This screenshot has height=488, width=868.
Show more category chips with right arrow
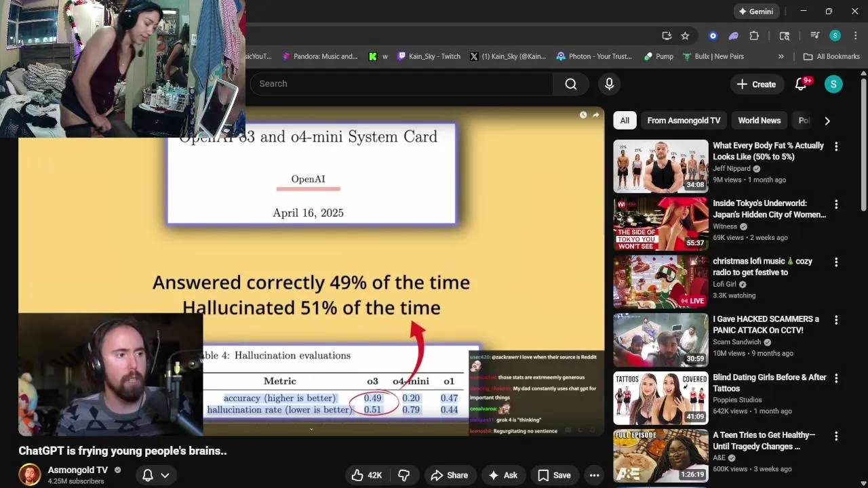click(x=827, y=121)
